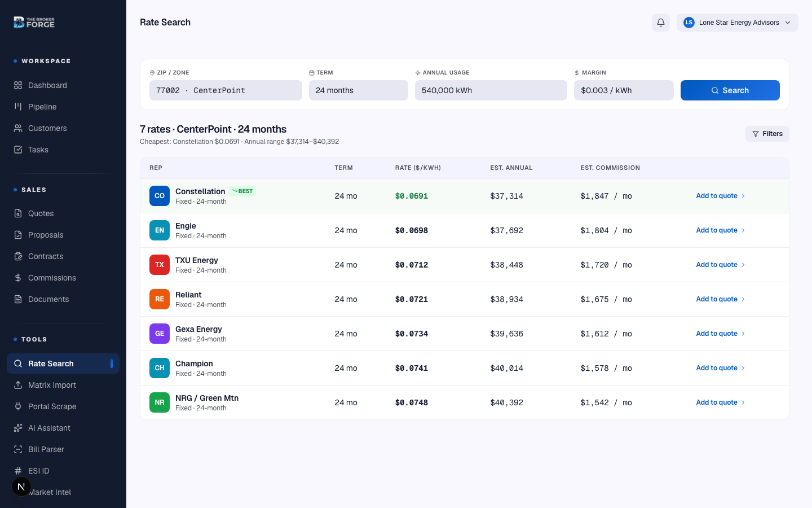Add Reliant rate to quote
Viewport: 812px width, 508px height.
coord(721,299)
